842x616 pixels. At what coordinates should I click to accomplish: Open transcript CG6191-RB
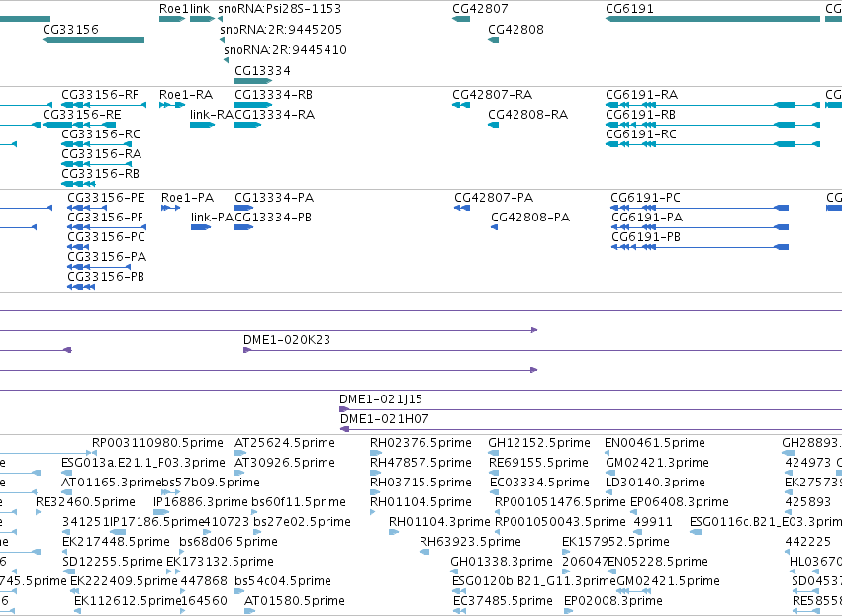[x=640, y=115]
